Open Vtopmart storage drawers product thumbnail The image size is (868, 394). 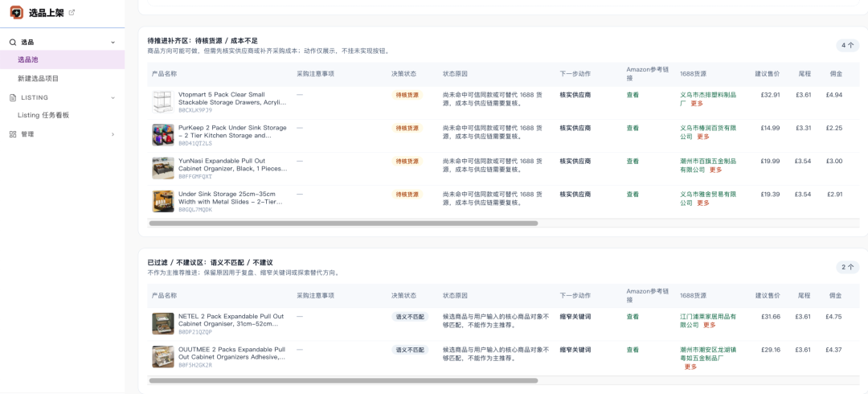(162, 102)
